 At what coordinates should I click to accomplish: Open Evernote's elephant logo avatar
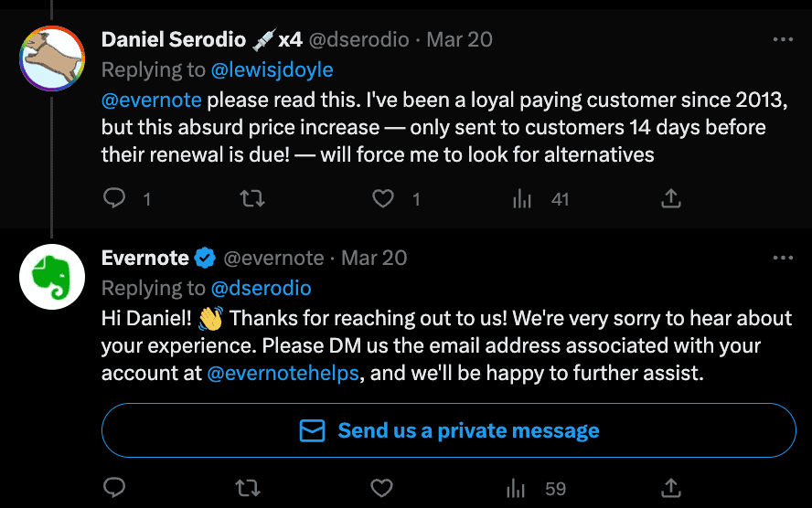click(x=53, y=277)
